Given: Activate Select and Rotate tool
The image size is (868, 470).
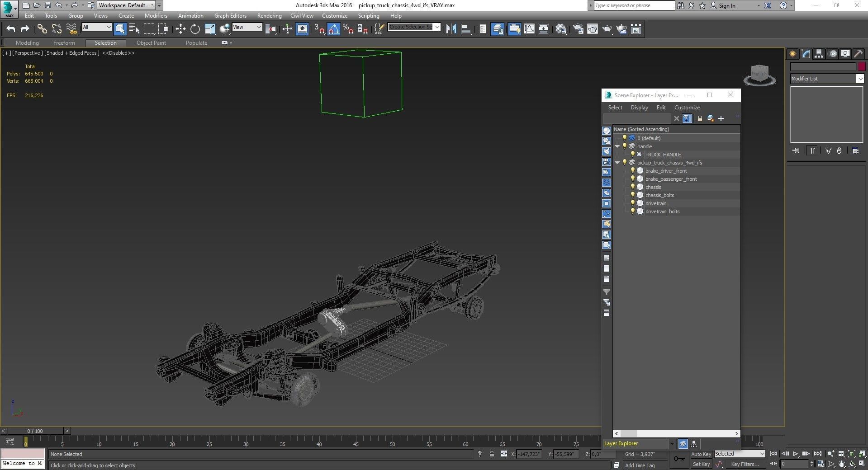Looking at the screenshot, I should (195, 29).
